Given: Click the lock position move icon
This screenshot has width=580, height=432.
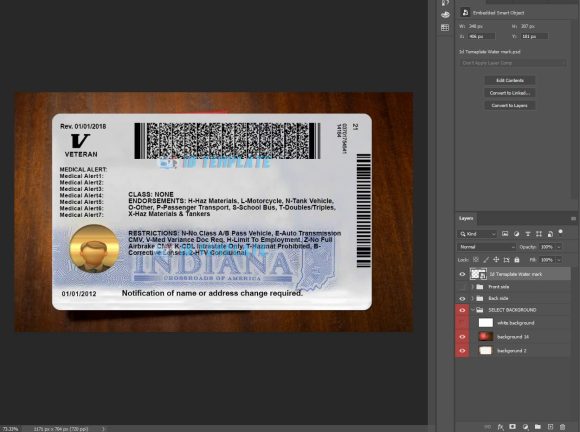Looking at the screenshot, I should (x=496, y=260).
